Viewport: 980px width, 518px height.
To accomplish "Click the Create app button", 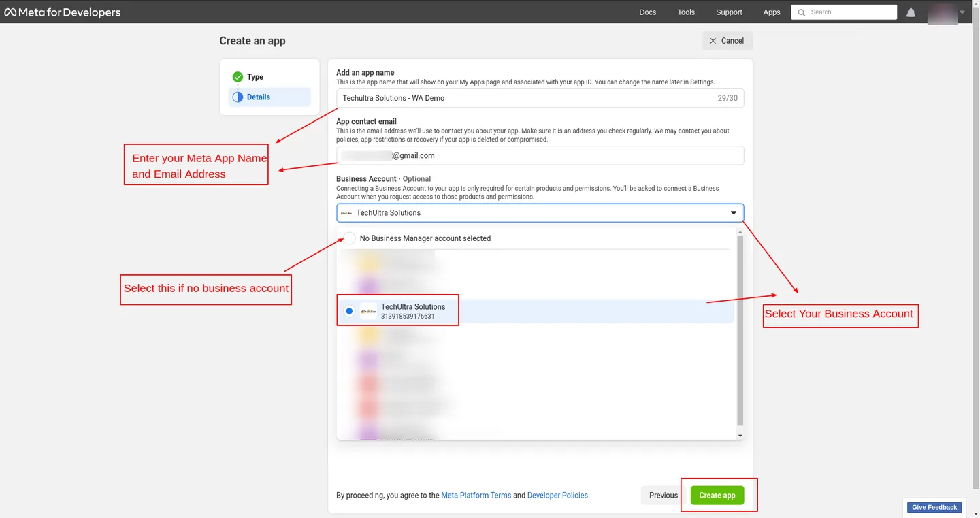I will point(717,495).
